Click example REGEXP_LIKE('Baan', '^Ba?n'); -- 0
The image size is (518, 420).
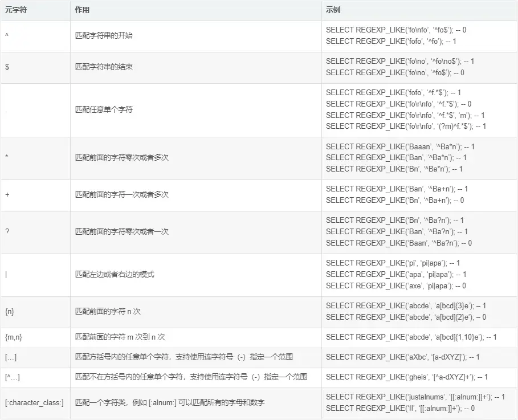click(x=399, y=243)
